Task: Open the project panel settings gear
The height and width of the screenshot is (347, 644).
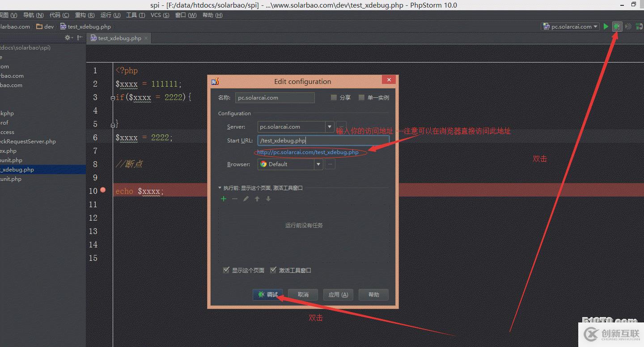Action: coord(68,38)
